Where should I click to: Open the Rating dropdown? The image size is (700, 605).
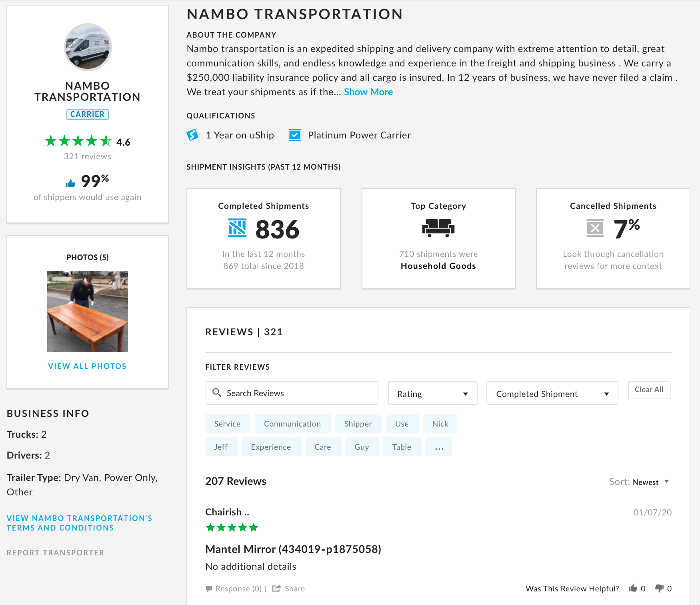pos(432,393)
